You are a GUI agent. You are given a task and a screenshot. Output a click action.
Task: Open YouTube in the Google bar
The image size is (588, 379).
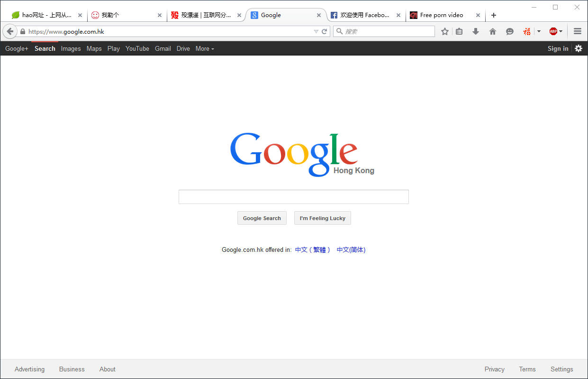[x=137, y=48]
